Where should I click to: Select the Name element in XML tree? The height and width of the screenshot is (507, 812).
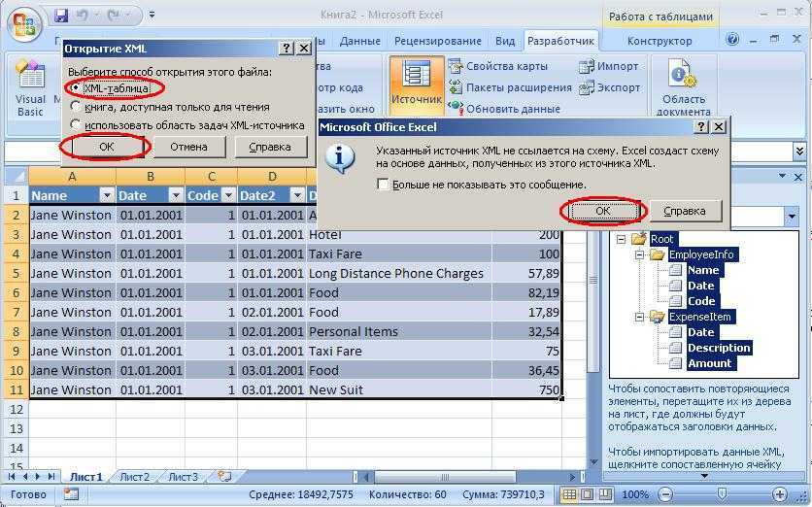(703, 270)
